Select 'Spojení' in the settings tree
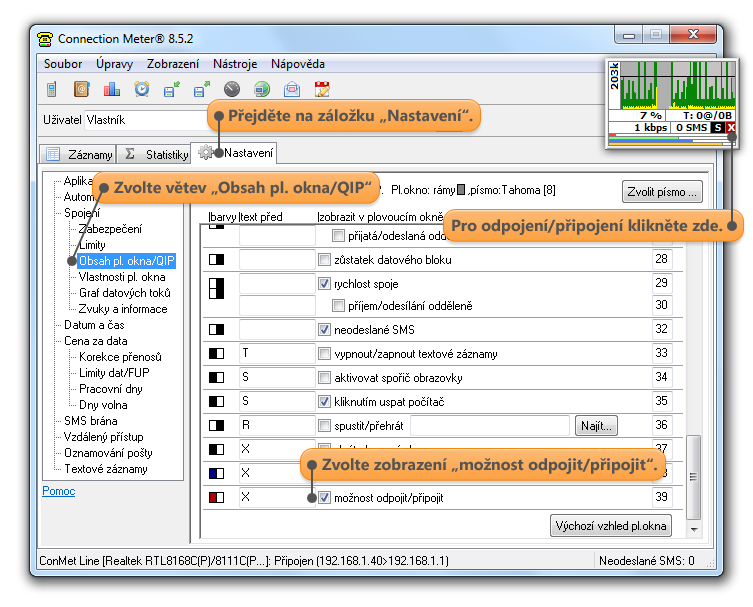Viewport: 753px width, 607px height. point(82,213)
